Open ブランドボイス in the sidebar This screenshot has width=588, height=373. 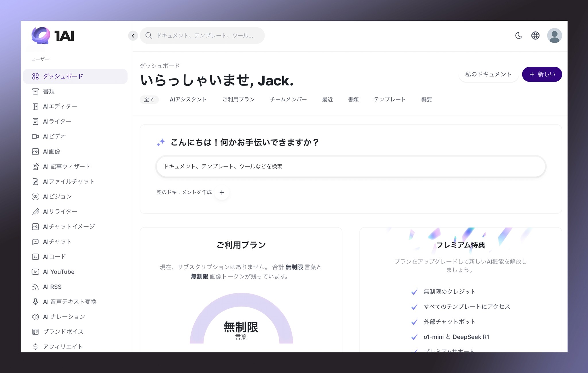pos(63,332)
